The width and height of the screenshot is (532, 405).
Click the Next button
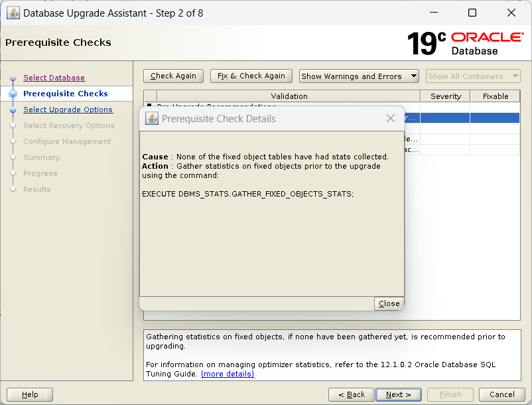398,394
